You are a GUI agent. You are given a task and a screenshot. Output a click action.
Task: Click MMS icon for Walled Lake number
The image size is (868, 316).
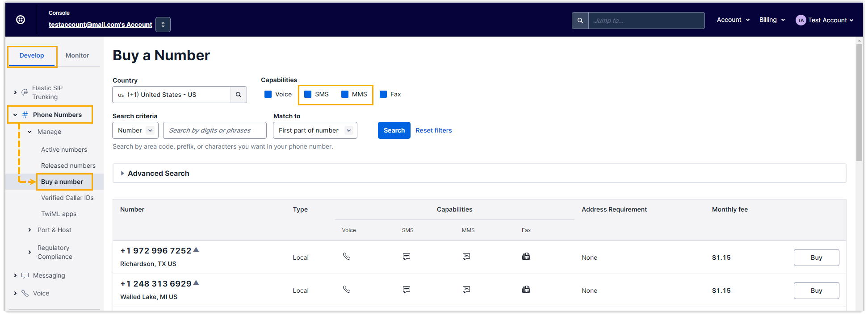[x=466, y=290]
